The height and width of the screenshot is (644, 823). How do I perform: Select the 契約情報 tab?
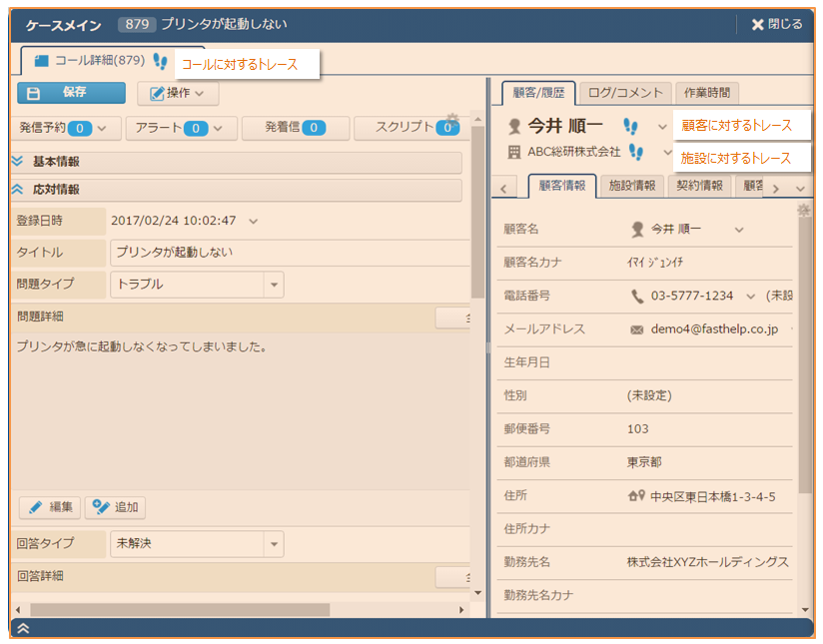[699, 186]
